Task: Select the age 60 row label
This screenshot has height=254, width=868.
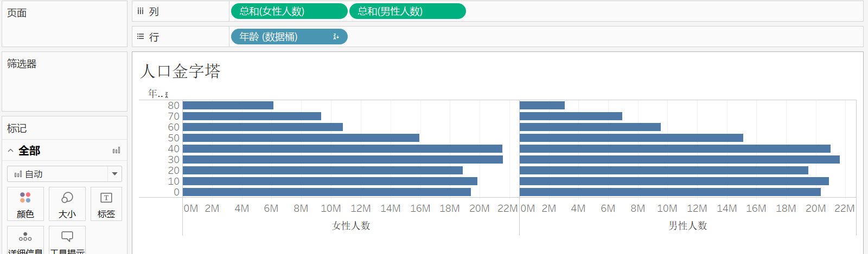Action: [x=174, y=127]
